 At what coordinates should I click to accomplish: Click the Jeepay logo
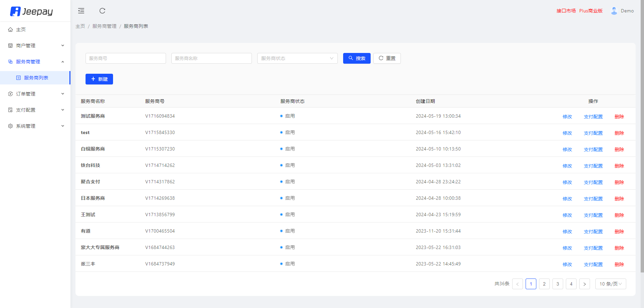point(32,11)
